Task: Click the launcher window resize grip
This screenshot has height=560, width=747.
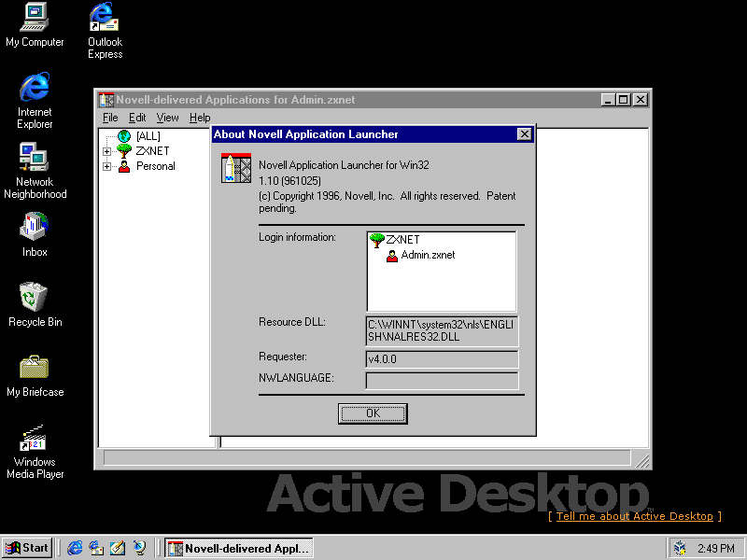Action: coord(641,460)
